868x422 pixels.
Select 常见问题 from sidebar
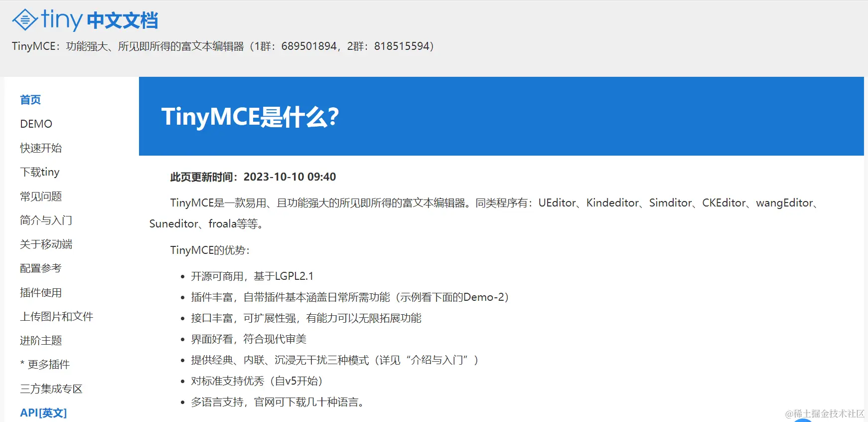coord(41,197)
